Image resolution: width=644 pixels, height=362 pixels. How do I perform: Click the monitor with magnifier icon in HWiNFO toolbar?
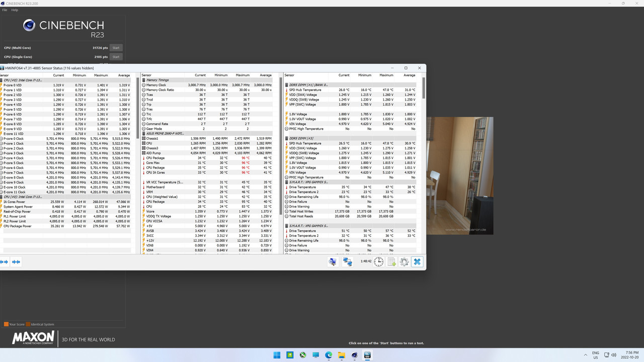click(333, 261)
